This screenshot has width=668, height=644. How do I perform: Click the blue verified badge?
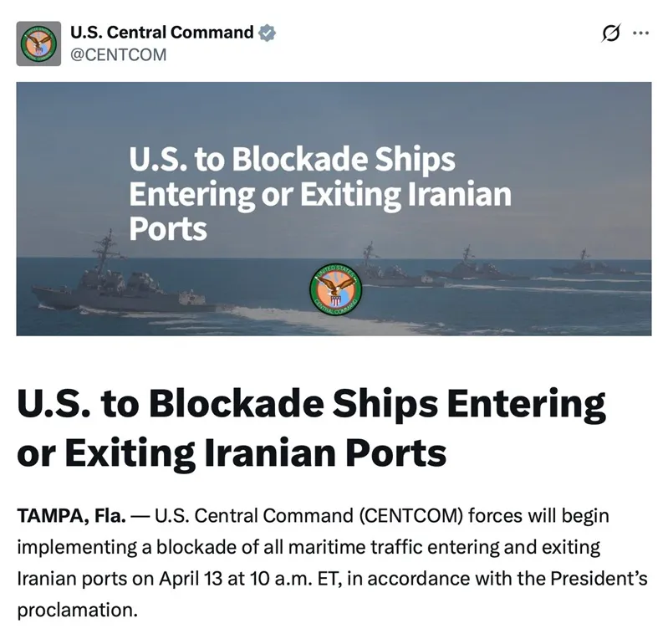267,33
